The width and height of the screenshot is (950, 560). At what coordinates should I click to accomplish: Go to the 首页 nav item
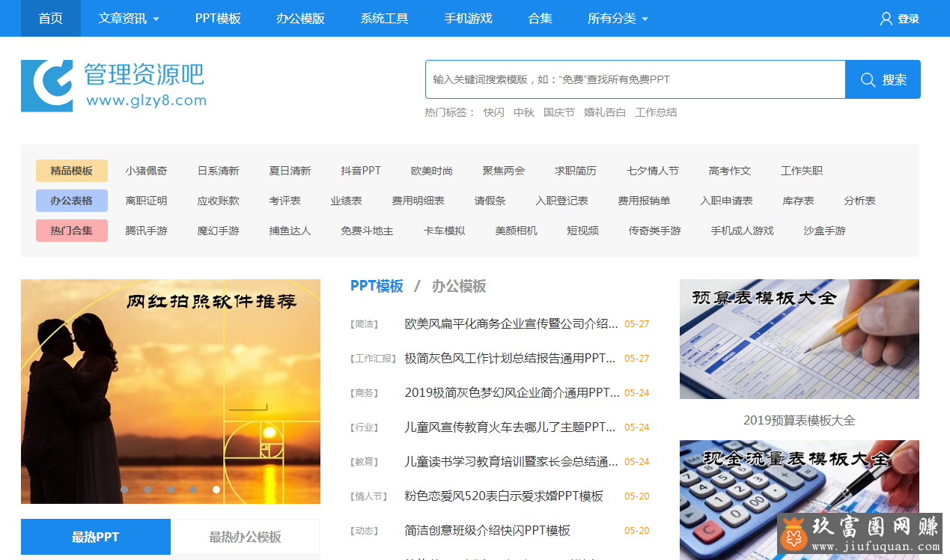51,19
